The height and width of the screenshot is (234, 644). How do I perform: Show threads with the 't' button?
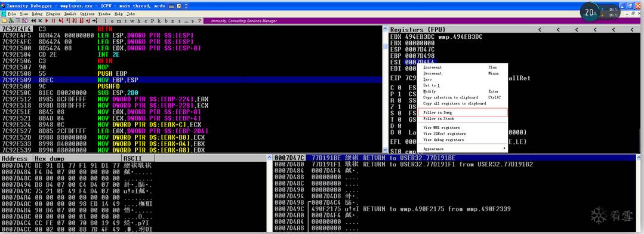(x=126, y=21)
